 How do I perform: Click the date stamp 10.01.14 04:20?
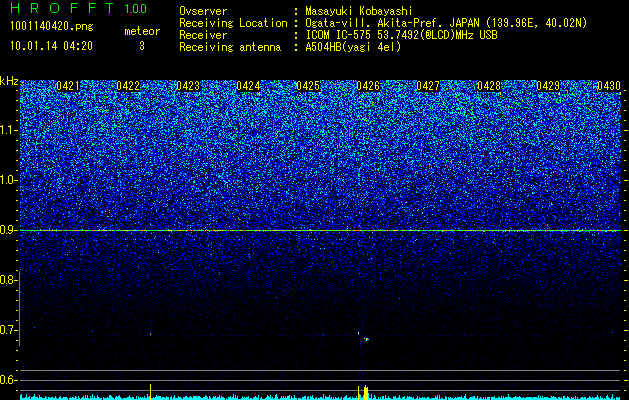[x=51, y=46]
